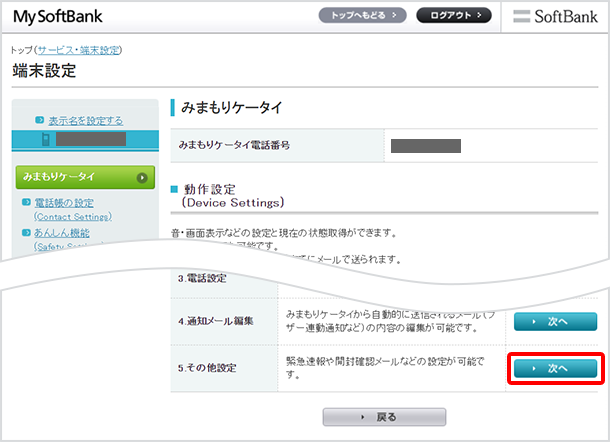Click the みまもりケータイ section heading

pyautogui.click(x=231, y=107)
